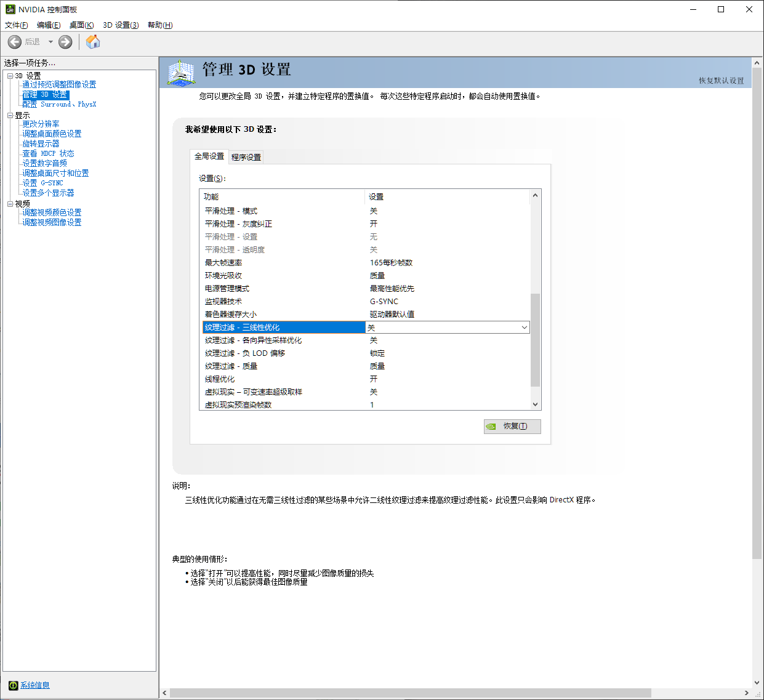Click 恢复默认设置 in the header

tap(721, 81)
